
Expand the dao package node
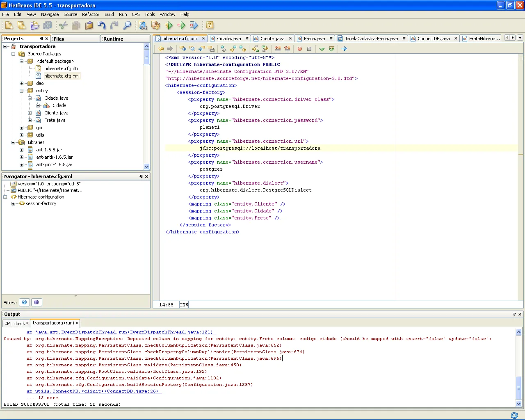pos(22,83)
